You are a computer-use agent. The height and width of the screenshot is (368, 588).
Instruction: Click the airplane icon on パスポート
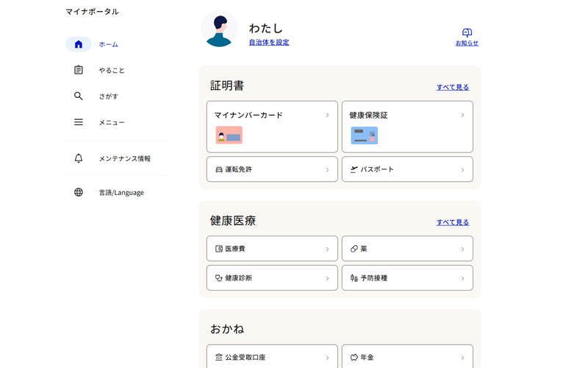pyautogui.click(x=354, y=169)
